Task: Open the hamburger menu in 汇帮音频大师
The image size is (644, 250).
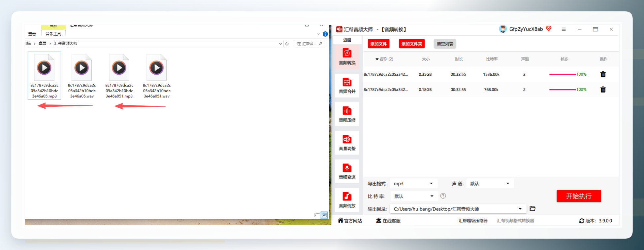Action: pos(563,29)
